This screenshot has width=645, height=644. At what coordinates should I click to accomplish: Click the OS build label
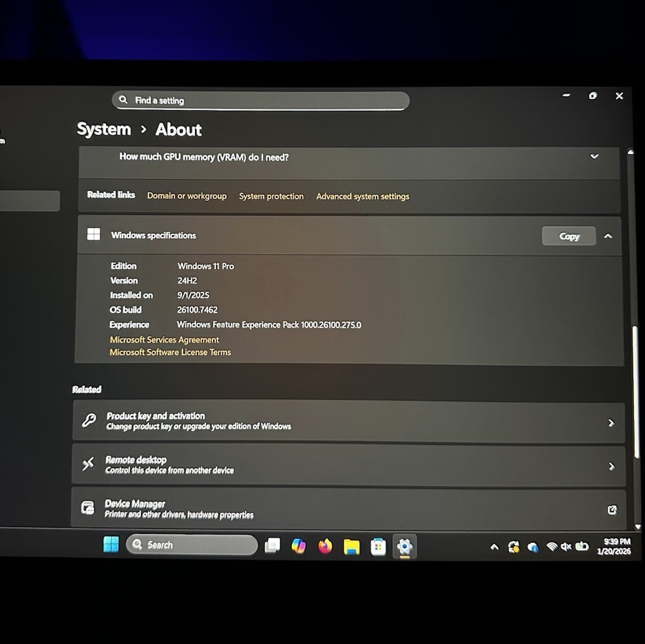coord(126,310)
